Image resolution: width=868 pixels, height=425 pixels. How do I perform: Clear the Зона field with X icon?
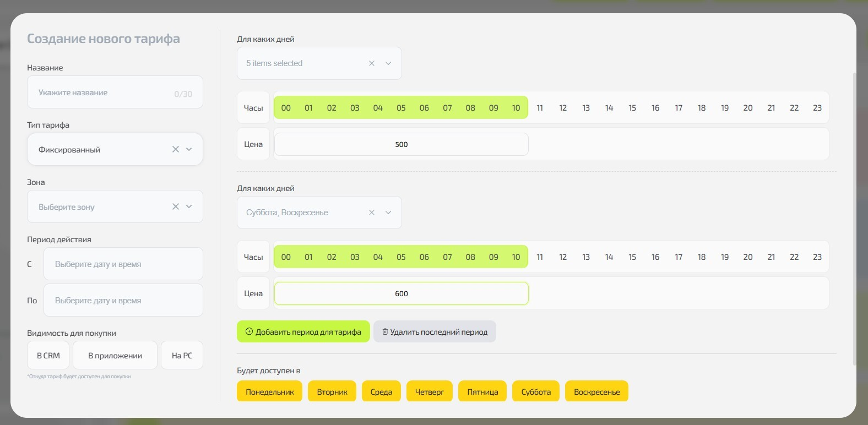click(x=175, y=206)
